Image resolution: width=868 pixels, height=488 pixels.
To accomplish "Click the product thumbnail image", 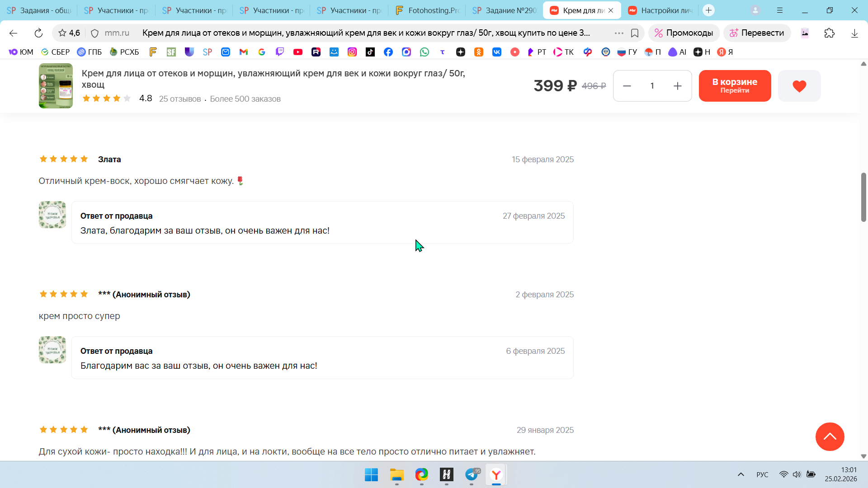I will [x=56, y=86].
